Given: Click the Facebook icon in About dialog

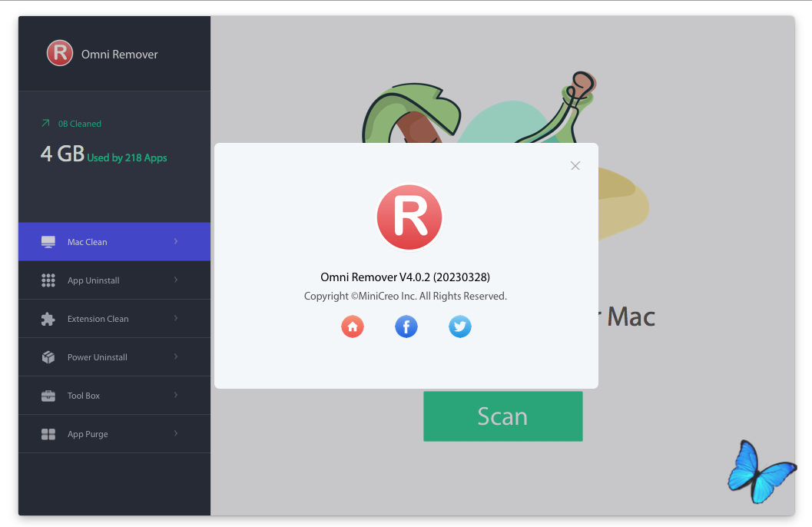Looking at the screenshot, I should [406, 326].
